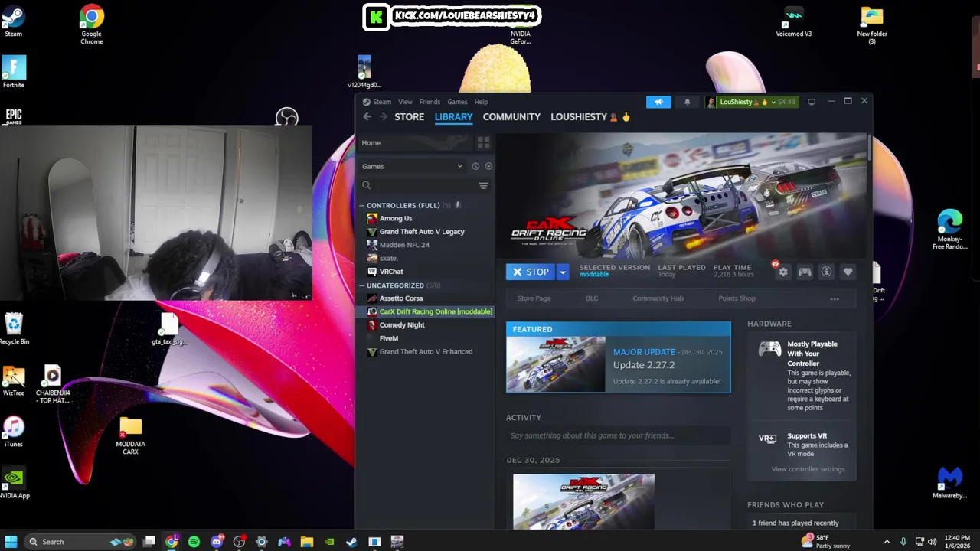The image size is (980, 551).
Task: Open the Windows Start menu
Action: 11,542
